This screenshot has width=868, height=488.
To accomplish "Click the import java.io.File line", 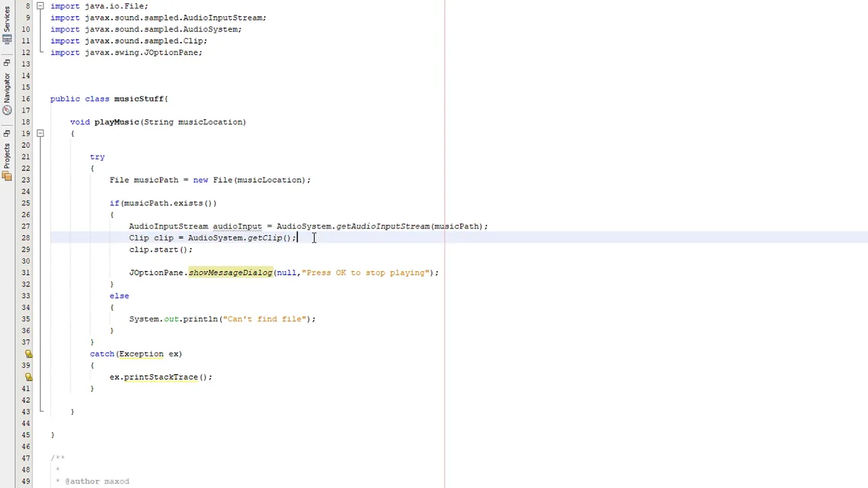I will point(99,6).
